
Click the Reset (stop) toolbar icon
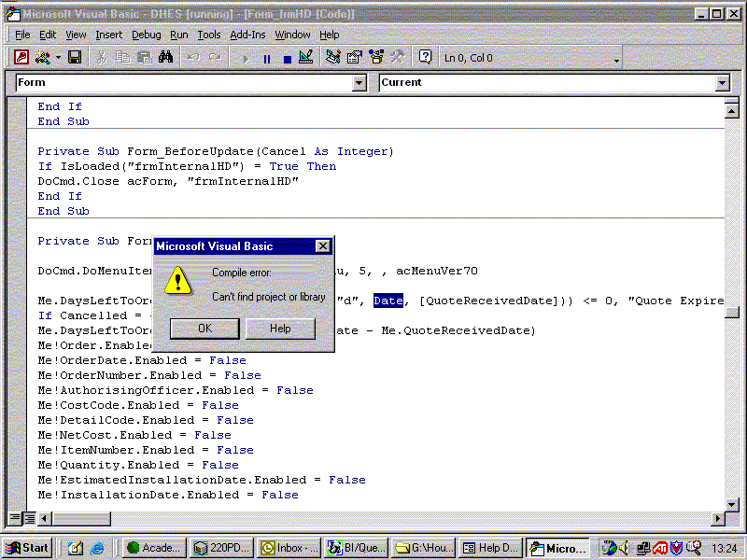287,58
